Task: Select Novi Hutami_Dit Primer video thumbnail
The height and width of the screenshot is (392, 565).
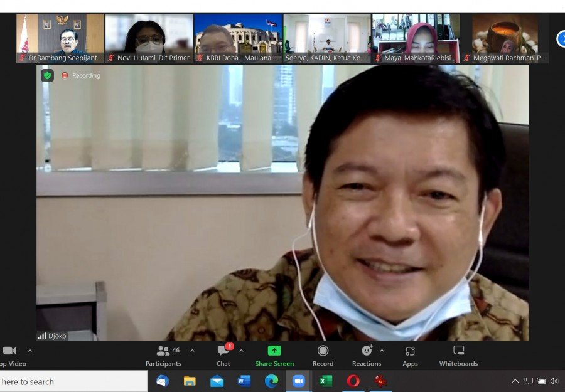Action: click(149, 38)
